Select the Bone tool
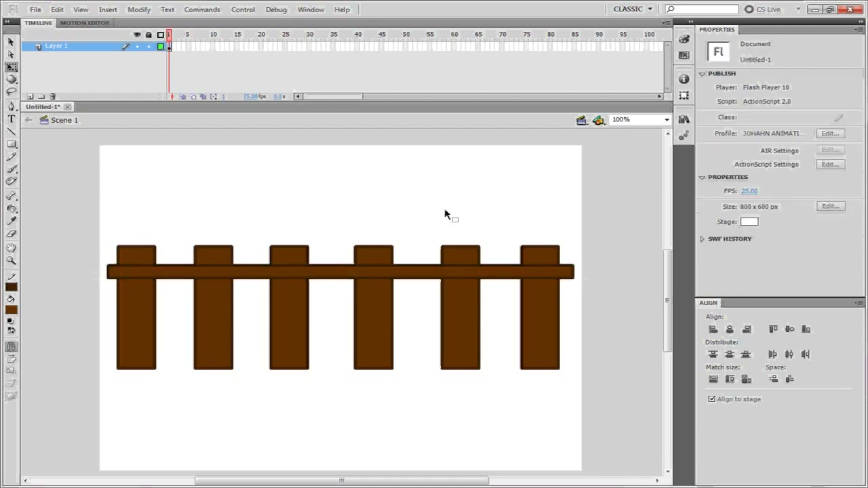 [11, 196]
